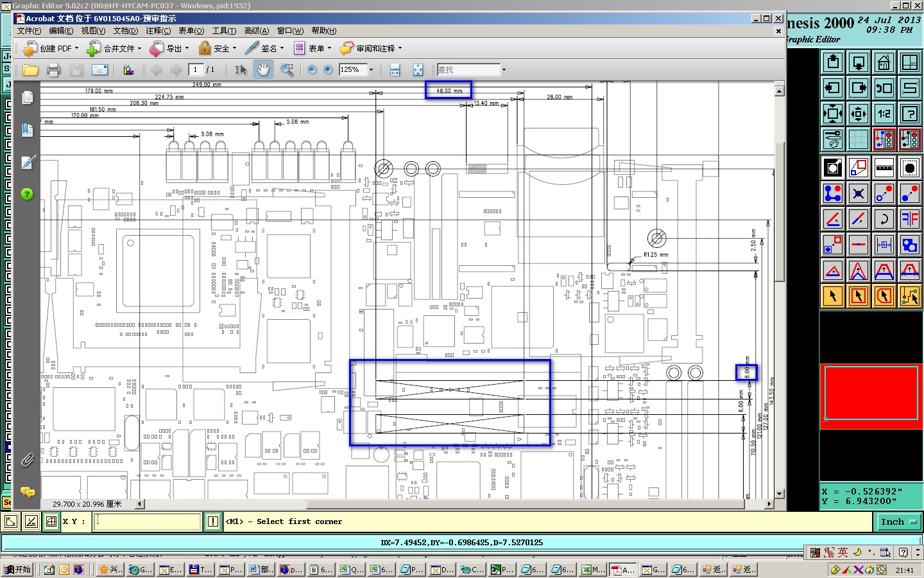
Task: Activate the Acrobat text select cursor tool
Action: pos(241,69)
